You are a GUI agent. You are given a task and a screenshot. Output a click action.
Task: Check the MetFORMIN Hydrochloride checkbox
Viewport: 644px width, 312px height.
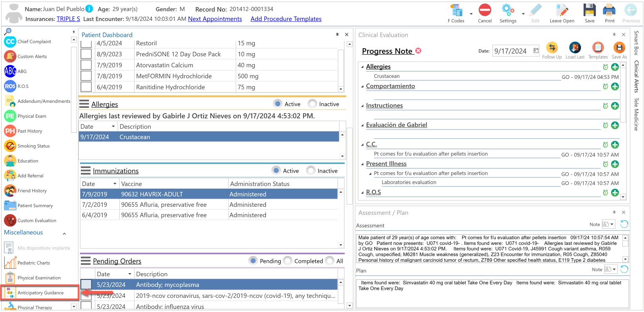(86, 76)
